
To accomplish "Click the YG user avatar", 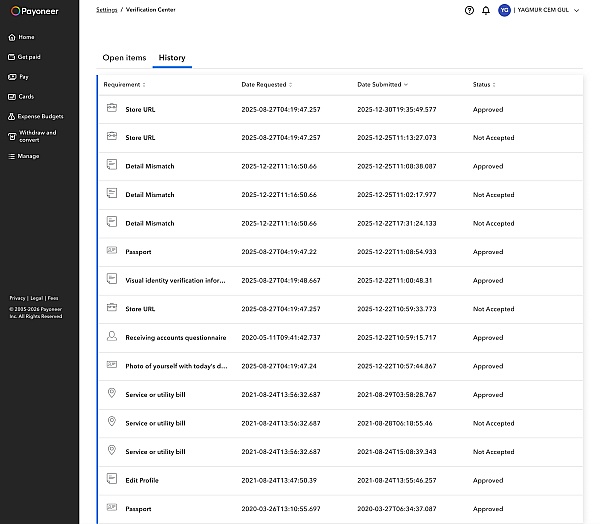I will tap(504, 10).
